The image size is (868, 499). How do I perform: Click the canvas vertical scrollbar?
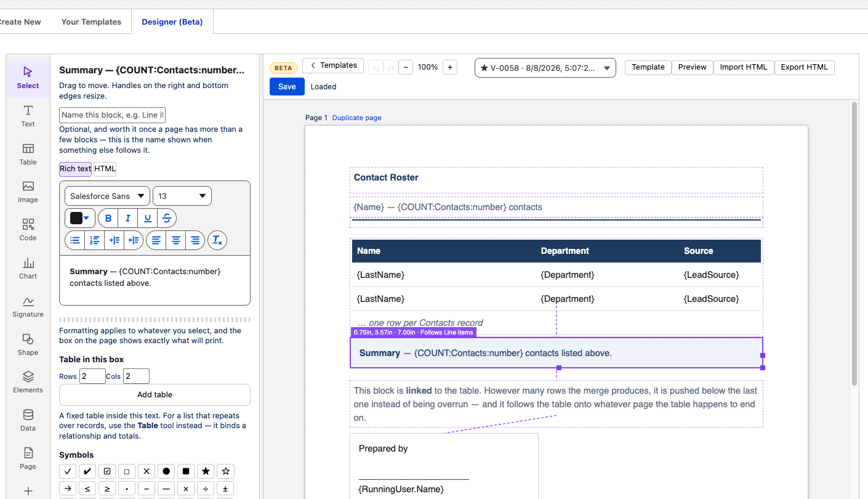point(854,243)
